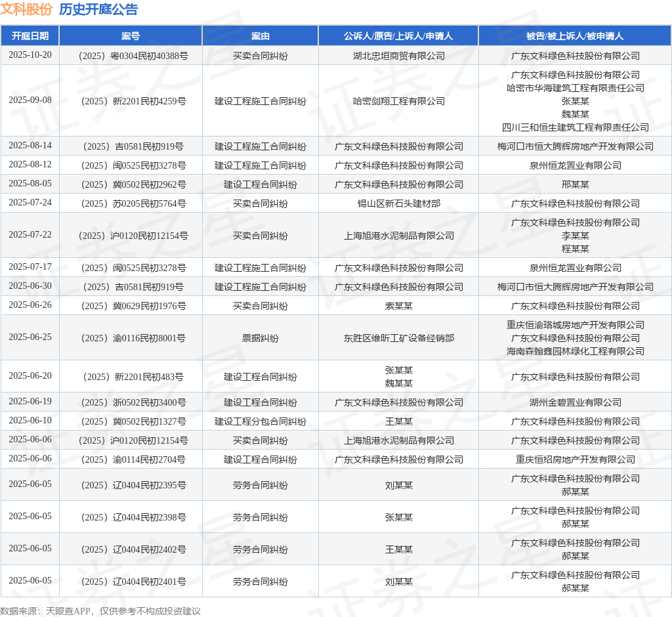Select the date cell 2025-08-05
672x617 pixels.
pyautogui.click(x=30, y=184)
